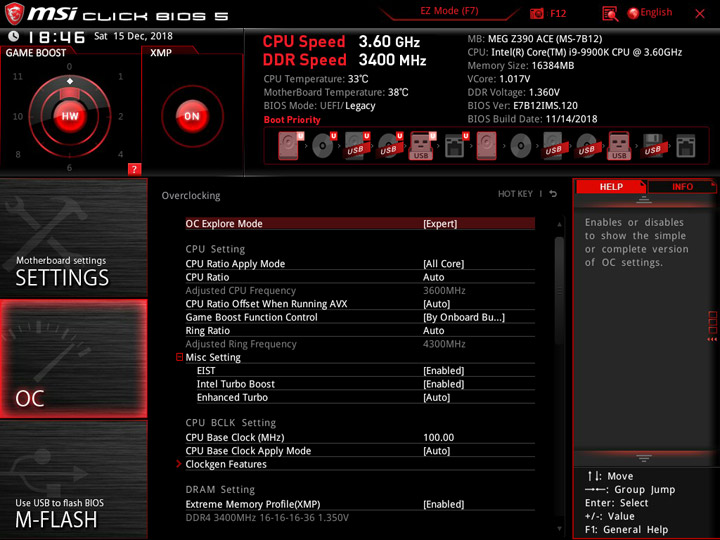Click the clock icon beside the time
720x540 pixels.
coord(13,36)
